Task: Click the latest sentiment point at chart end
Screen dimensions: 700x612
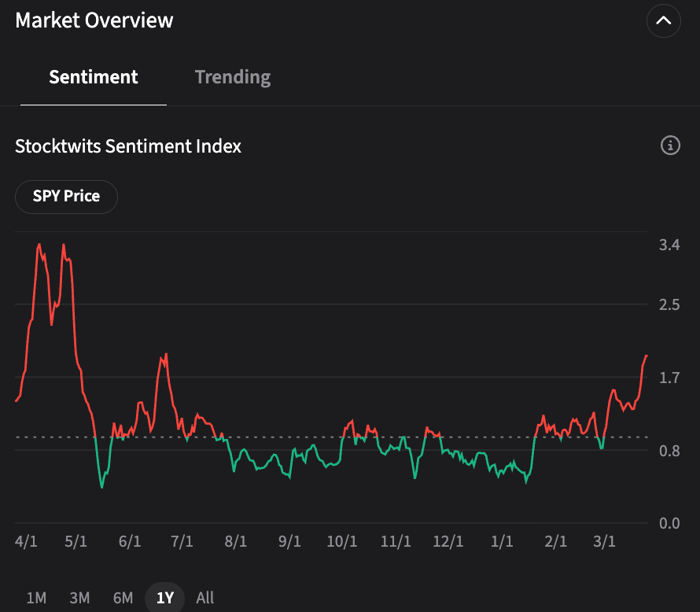Action: [x=647, y=356]
